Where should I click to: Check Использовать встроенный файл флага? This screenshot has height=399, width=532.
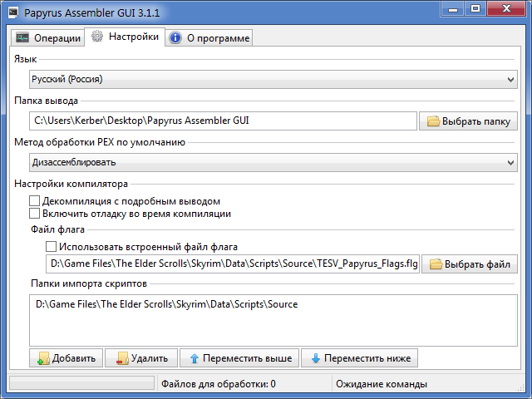click(x=52, y=247)
